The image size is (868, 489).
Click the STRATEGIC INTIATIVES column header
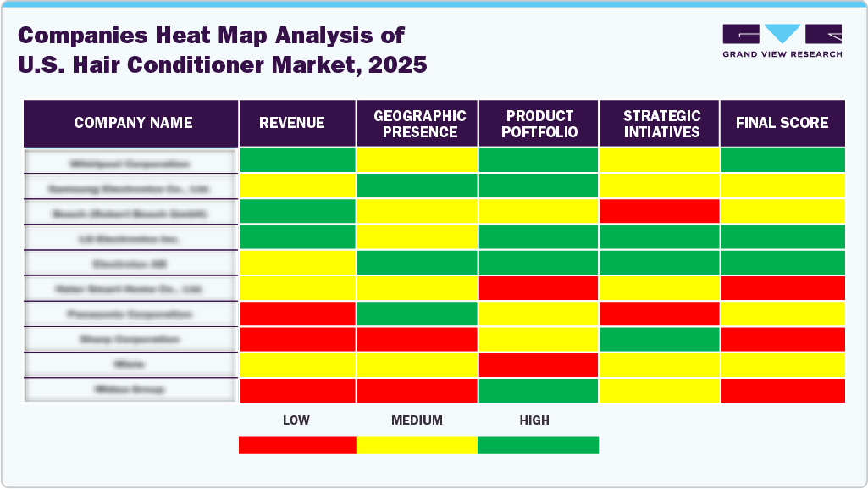[x=660, y=123]
